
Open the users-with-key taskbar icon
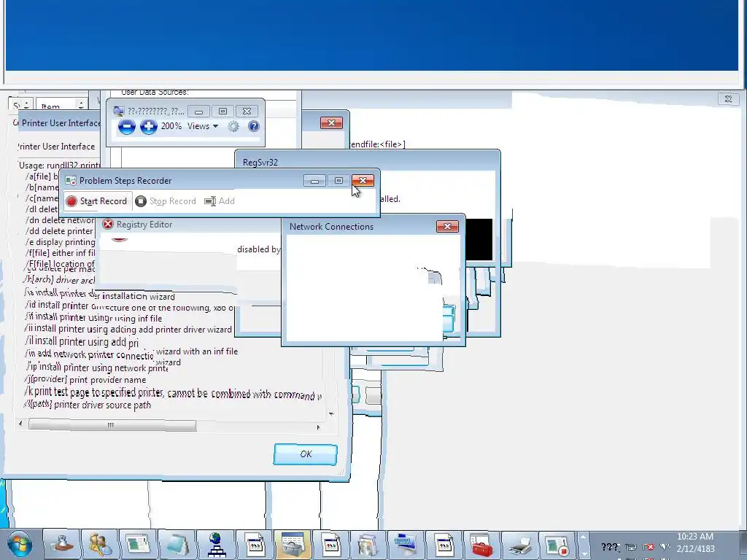coord(100,544)
